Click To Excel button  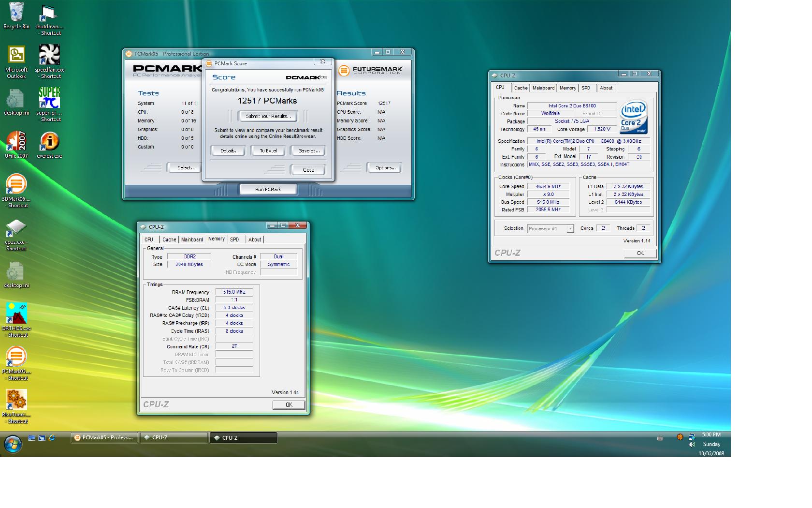[x=268, y=150]
